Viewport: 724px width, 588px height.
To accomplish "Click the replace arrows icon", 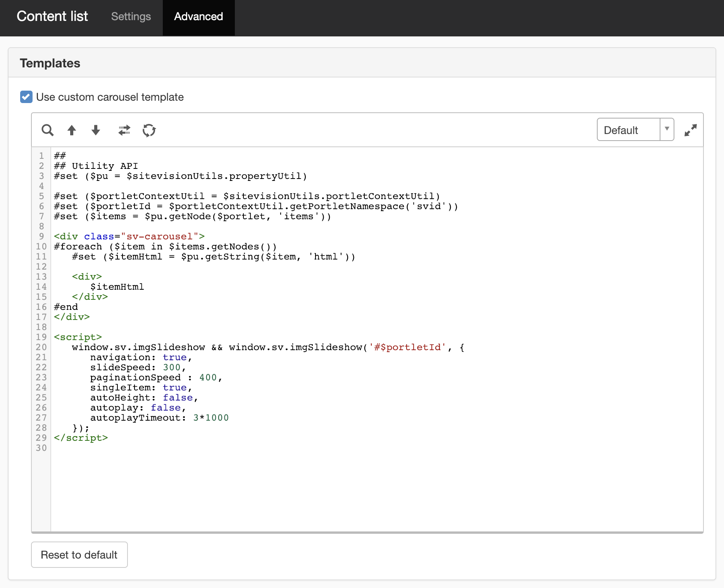I will pyautogui.click(x=124, y=130).
